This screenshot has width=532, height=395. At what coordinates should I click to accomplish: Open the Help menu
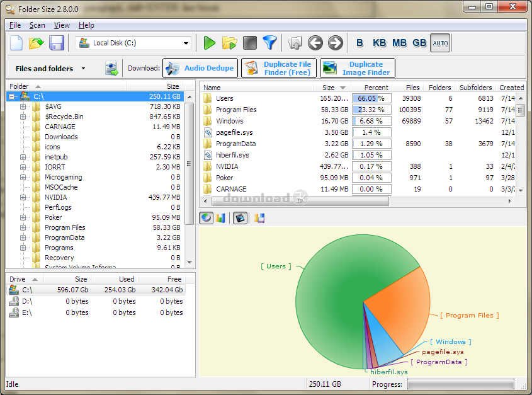(86, 25)
